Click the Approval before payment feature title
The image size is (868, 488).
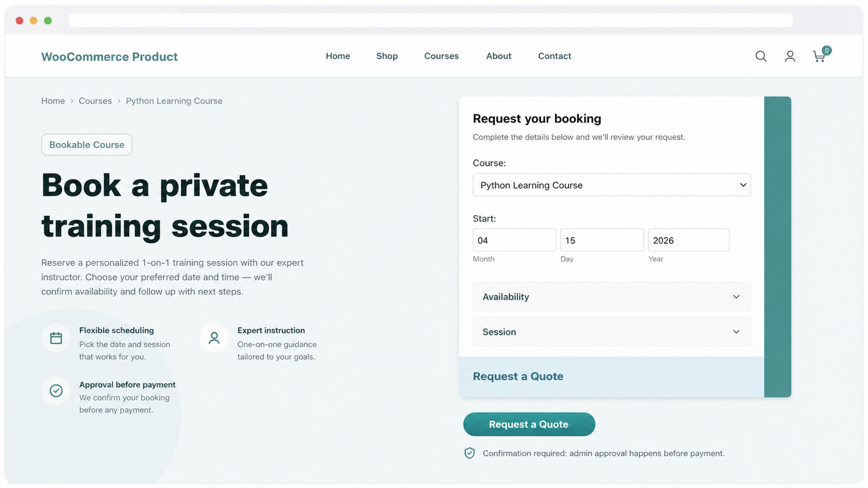[x=127, y=384]
